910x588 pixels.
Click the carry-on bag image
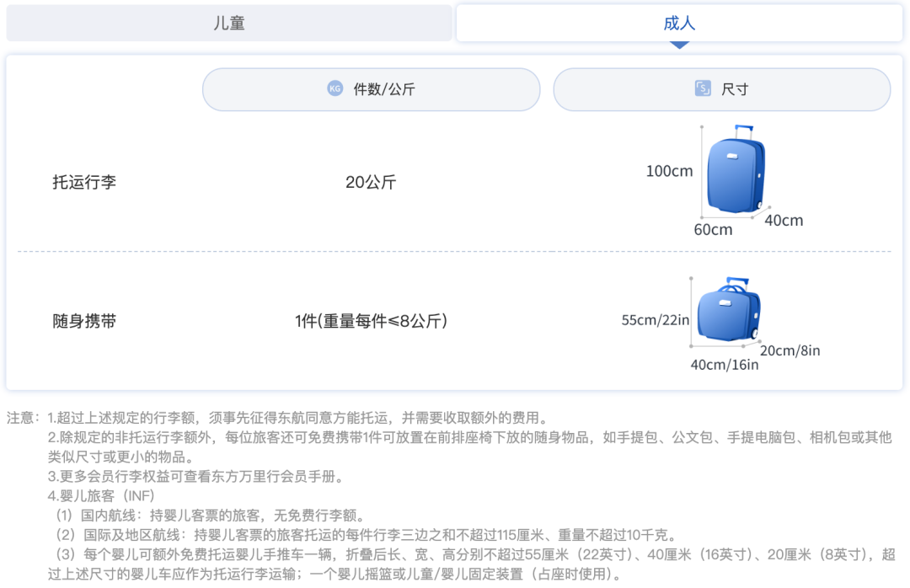click(729, 309)
